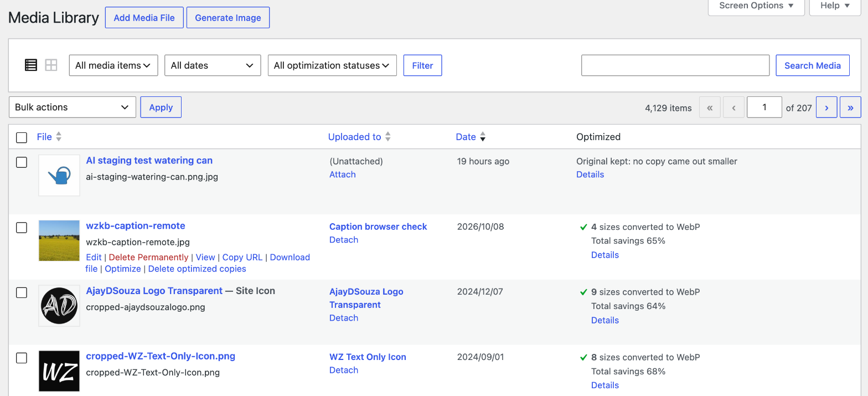
Task: Select the 19 hours ago date cell
Action: [x=483, y=161]
